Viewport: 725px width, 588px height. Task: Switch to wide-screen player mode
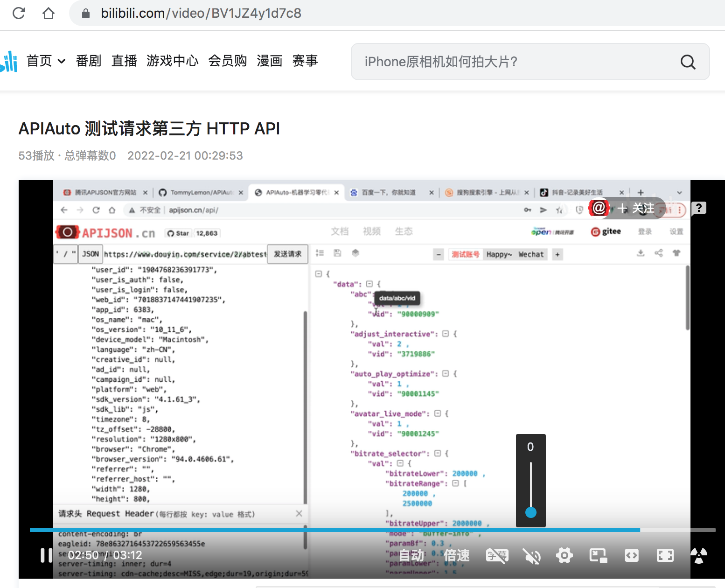click(x=631, y=555)
